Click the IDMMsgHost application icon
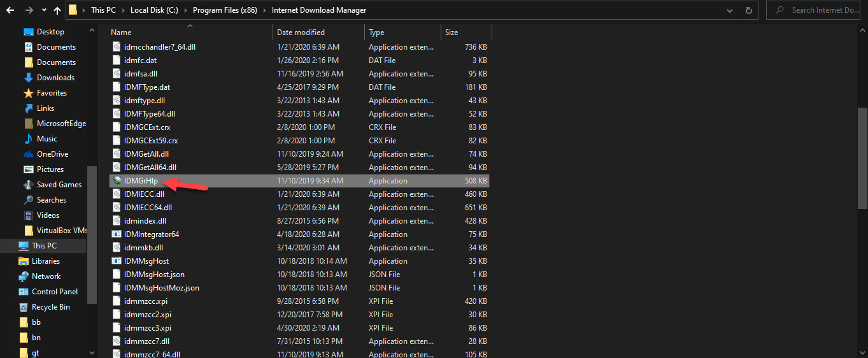The height and width of the screenshot is (358, 868). (x=117, y=261)
